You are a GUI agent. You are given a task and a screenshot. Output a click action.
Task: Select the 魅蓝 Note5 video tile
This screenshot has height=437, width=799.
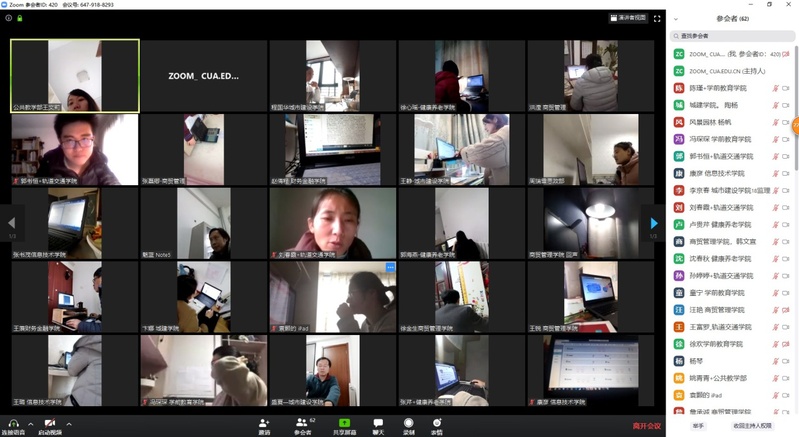coord(203,223)
